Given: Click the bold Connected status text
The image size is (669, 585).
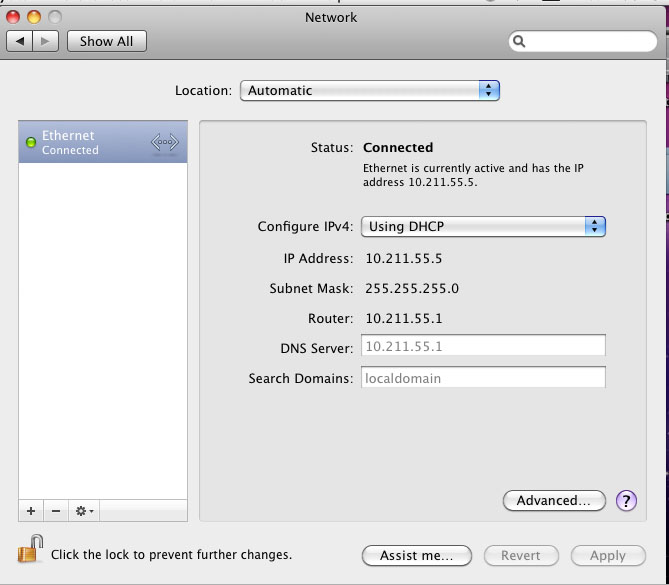Looking at the screenshot, I should (398, 148).
